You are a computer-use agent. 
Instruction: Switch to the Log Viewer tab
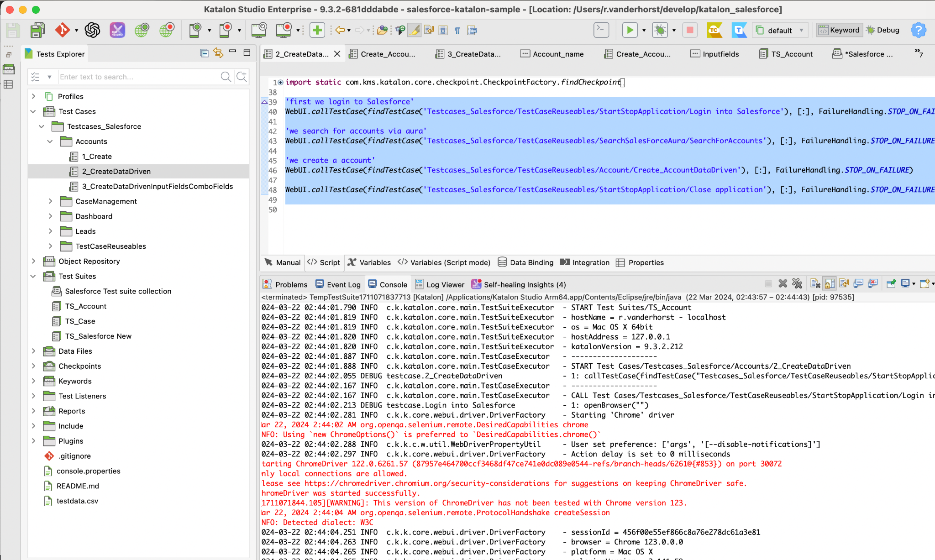pos(440,284)
